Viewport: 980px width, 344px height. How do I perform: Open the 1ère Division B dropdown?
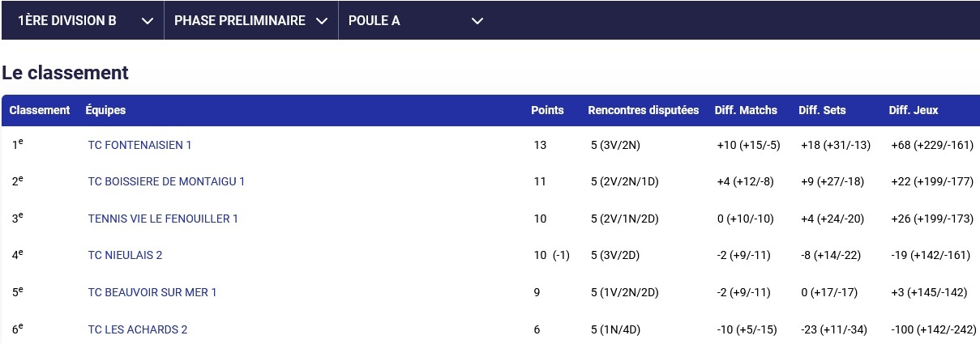click(x=81, y=21)
